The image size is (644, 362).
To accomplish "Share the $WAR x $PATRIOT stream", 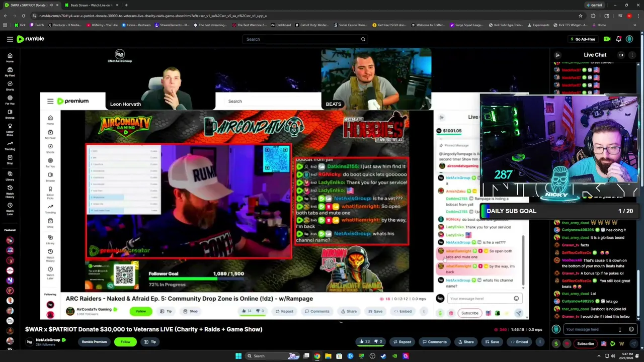I will tap(465, 342).
